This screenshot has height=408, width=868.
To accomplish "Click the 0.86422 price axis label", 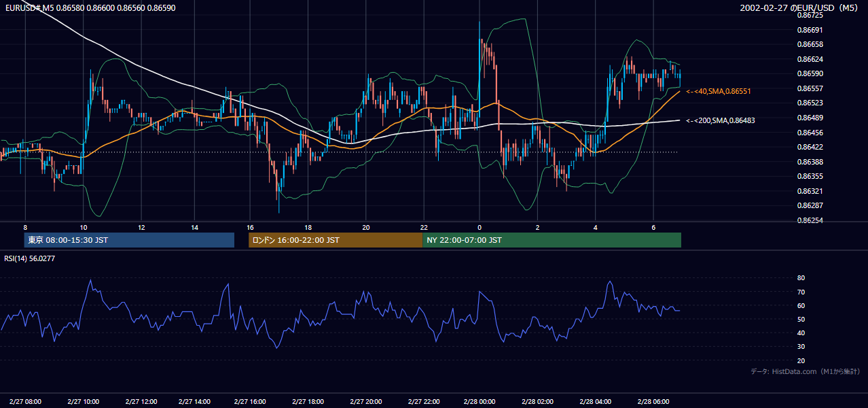I will tap(811, 147).
